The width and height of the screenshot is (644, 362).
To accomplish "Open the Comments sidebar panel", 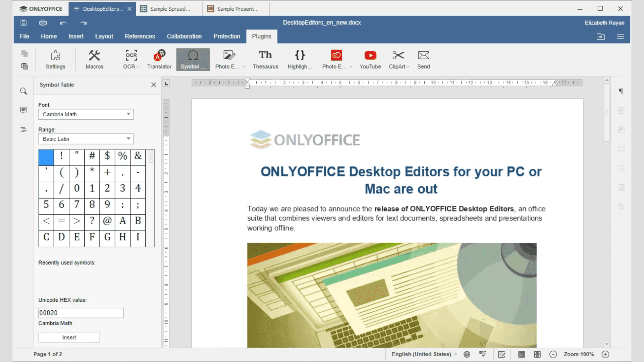I will pos(23,110).
